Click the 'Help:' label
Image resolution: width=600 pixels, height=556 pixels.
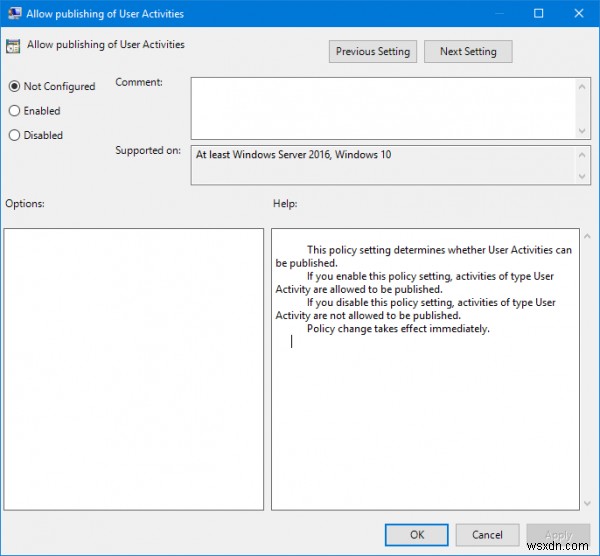[285, 203]
